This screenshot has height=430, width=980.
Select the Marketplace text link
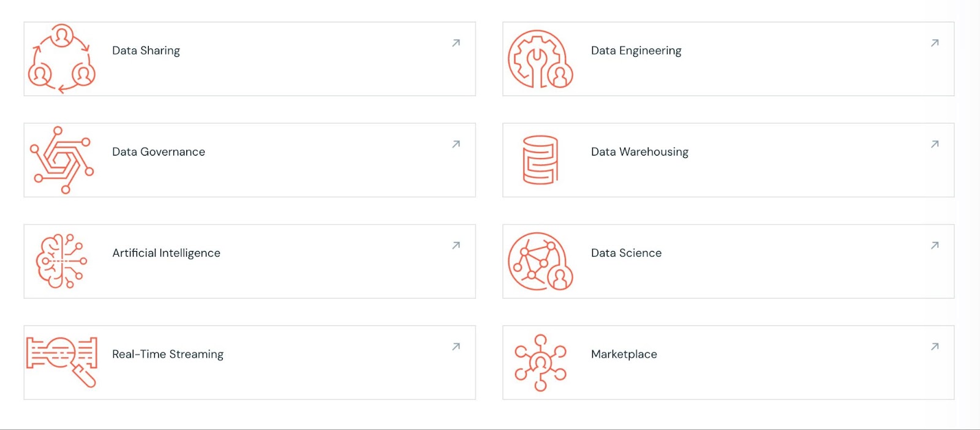tap(624, 354)
